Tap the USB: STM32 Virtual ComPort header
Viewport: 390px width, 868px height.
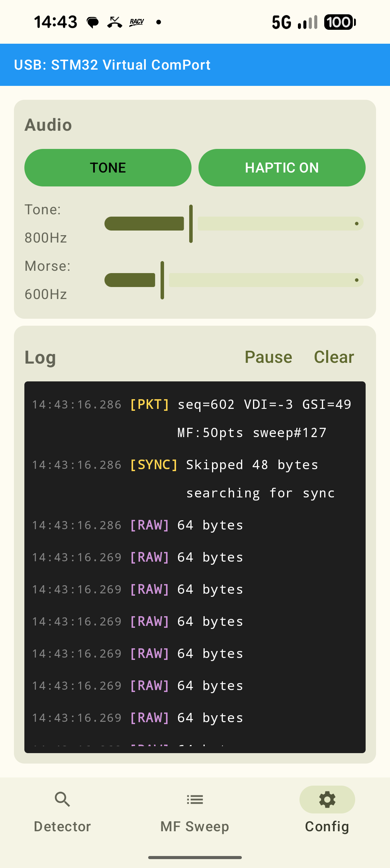pyautogui.click(x=112, y=65)
